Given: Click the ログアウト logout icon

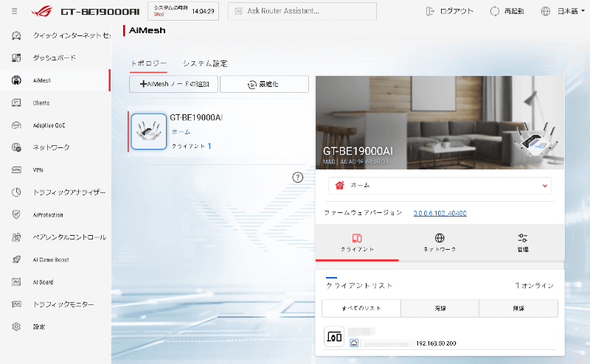Looking at the screenshot, I should [x=430, y=11].
